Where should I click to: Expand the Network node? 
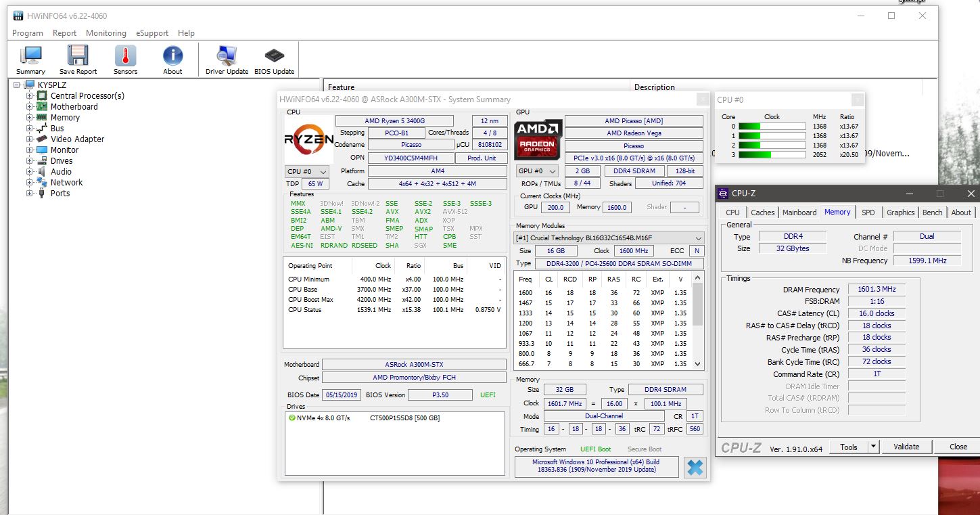click(x=30, y=183)
